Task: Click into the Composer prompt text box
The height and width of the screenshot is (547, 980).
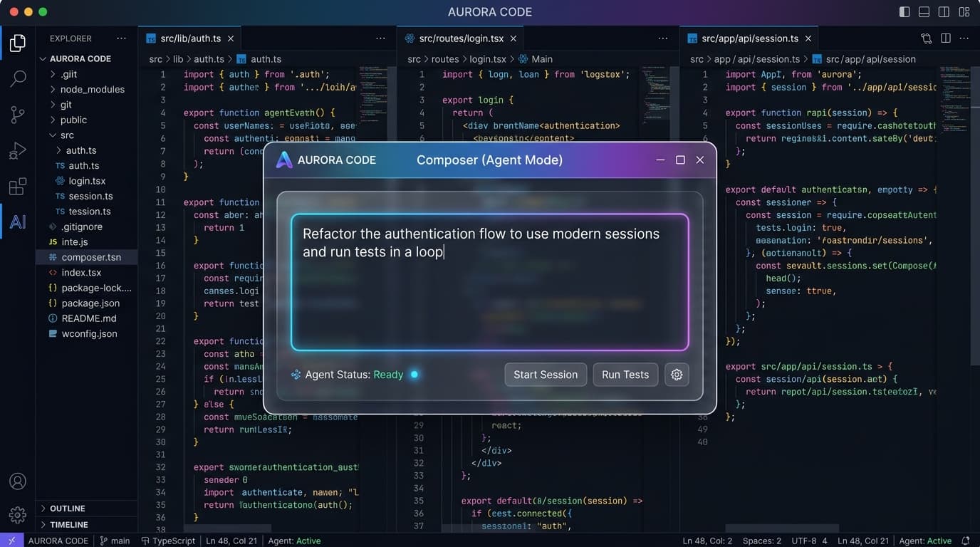Action: (490, 282)
